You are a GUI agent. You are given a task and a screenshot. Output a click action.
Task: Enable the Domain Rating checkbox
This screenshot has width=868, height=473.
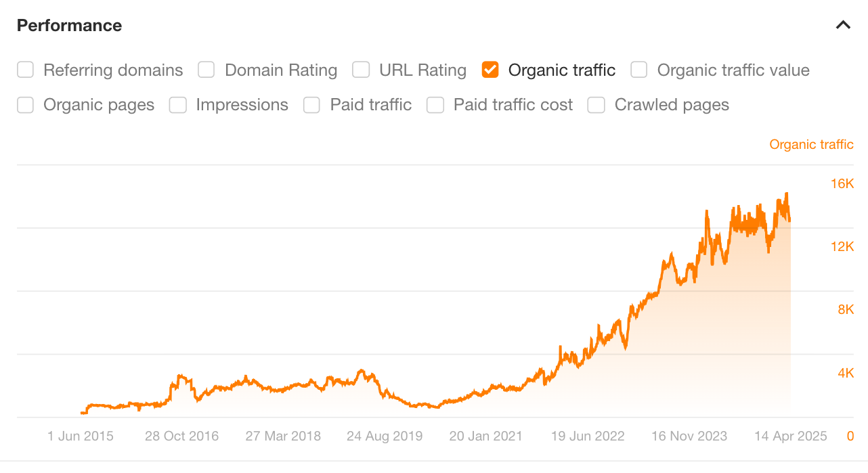206,70
